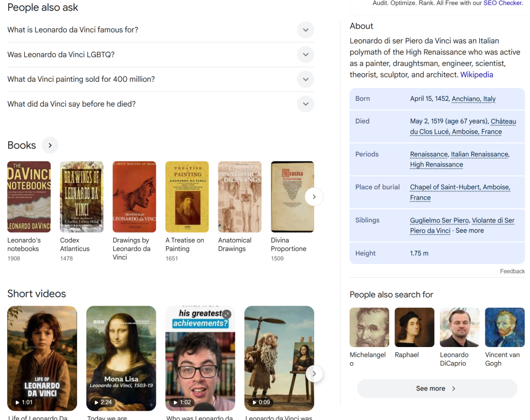Click the 'A Treatise on Painting' title
Screen dimensions: 530x420
coord(185,244)
